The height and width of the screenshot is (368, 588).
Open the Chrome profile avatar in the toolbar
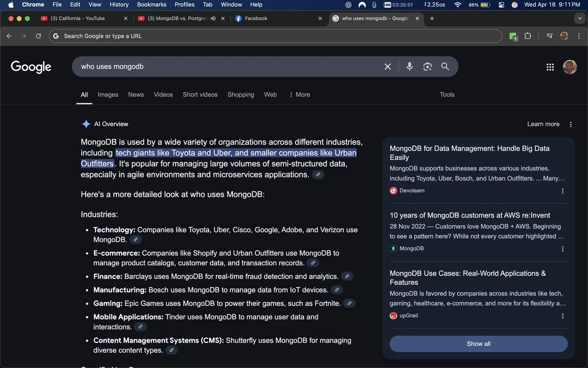click(564, 36)
